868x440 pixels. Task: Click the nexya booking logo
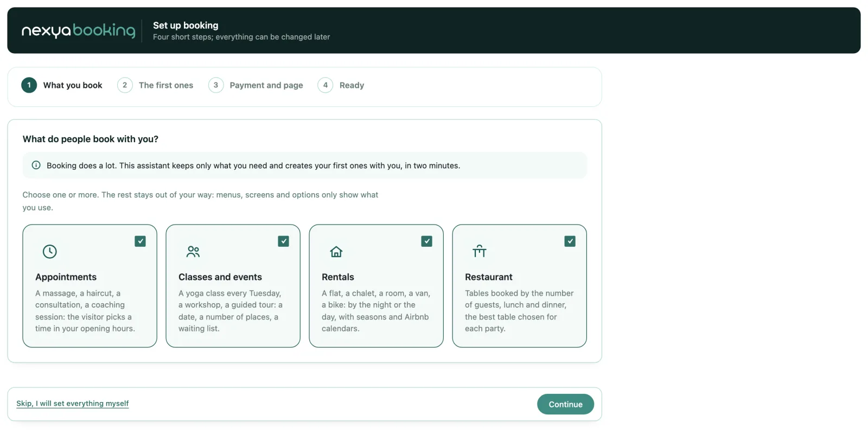pyautogui.click(x=78, y=31)
